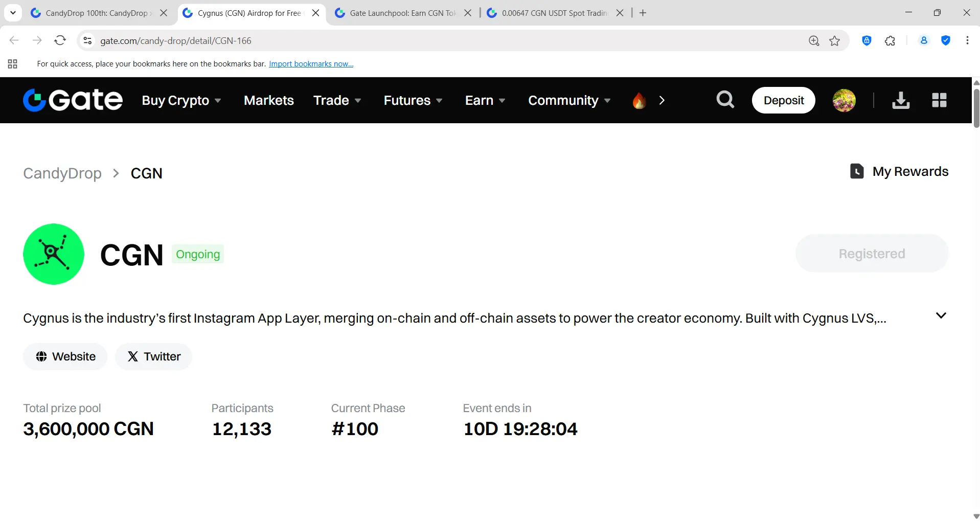Click the Bitwarden shield extension icon
This screenshot has height=521, width=980.
tap(867, 41)
